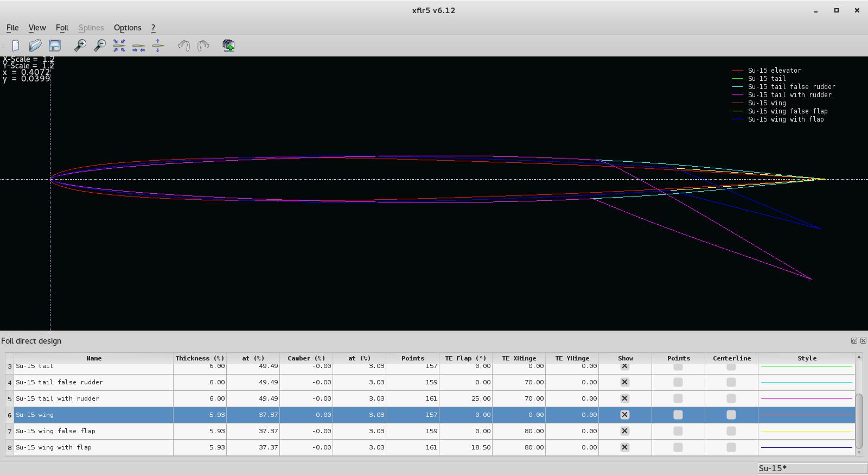The image size is (868, 475).
Task: Click the Thickness (%) column header
Action: click(200, 358)
